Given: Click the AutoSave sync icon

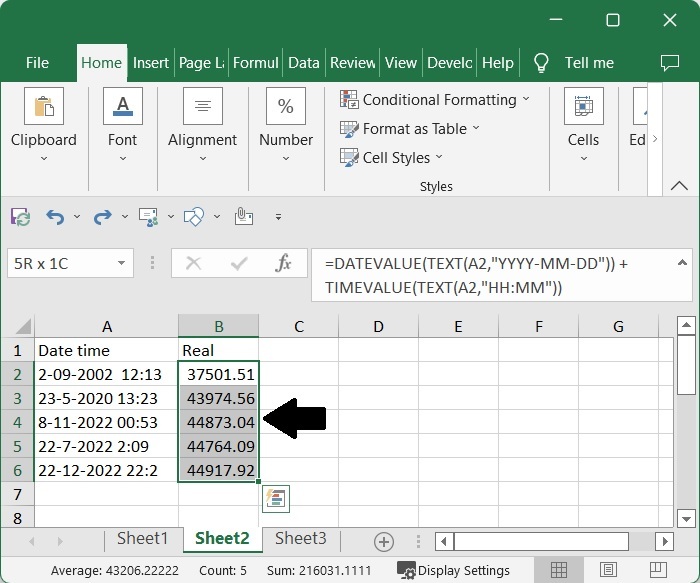Looking at the screenshot, I should (x=21, y=217).
